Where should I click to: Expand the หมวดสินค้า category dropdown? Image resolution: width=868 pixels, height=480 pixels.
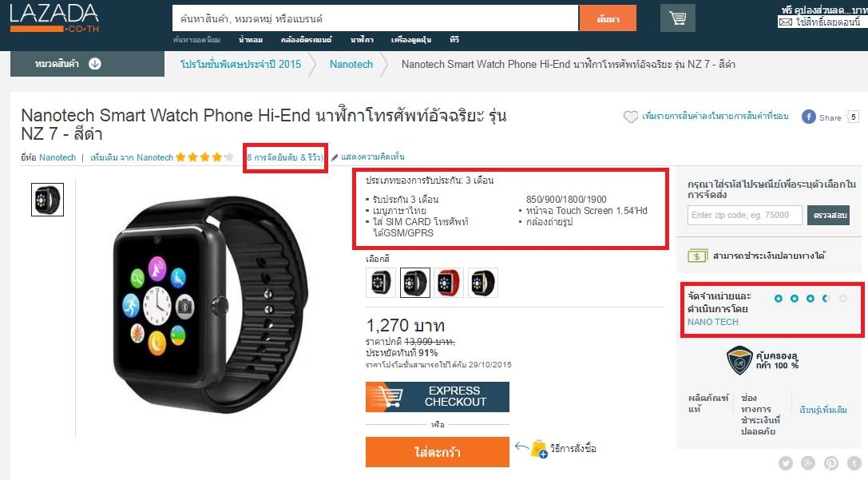point(88,64)
